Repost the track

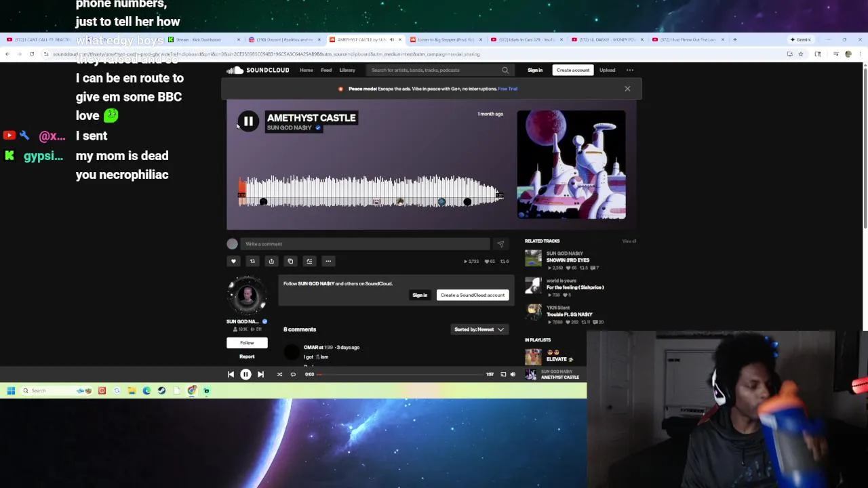pyautogui.click(x=252, y=261)
